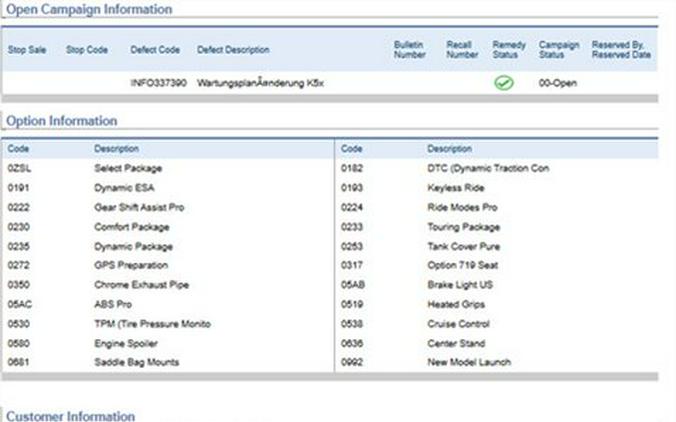The width and height of the screenshot is (676, 422).
Task: Select option code 0182
Action: click(x=352, y=169)
